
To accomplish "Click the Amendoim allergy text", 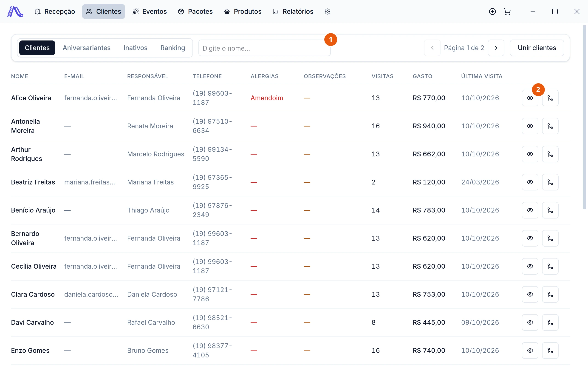I will coord(267,98).
